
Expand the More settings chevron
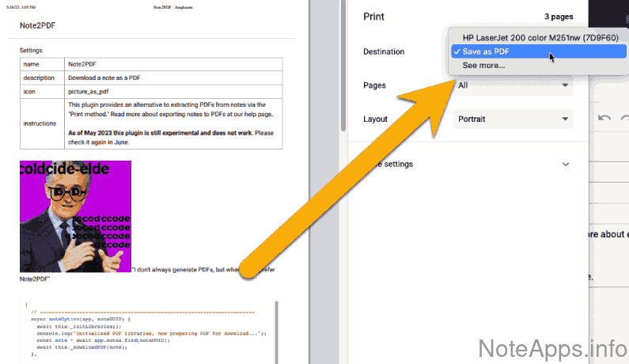(566, 164)
